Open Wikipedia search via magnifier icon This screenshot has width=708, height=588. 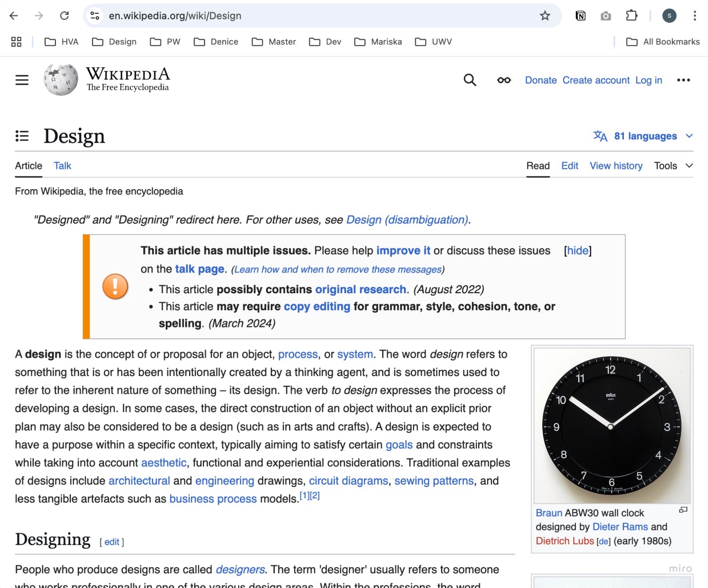coord(470,80)
